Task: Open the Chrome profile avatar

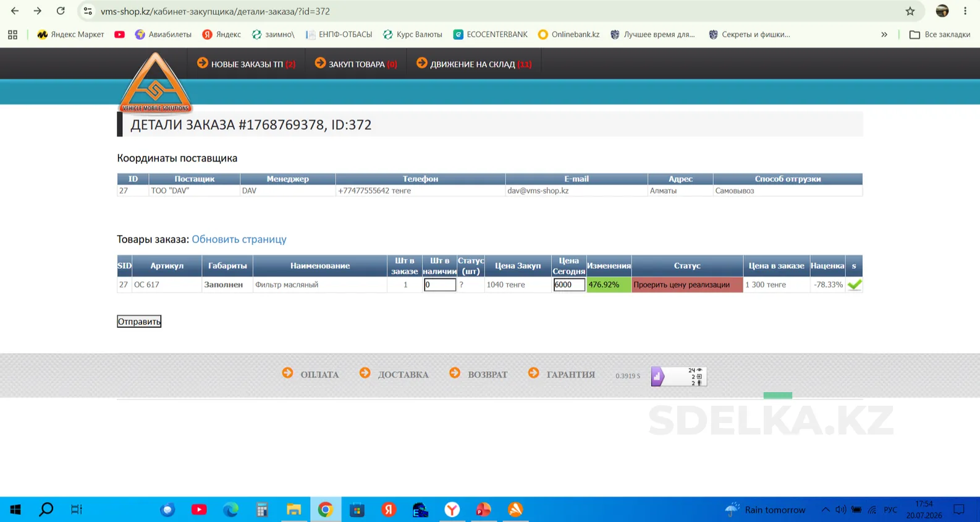Action: (x=942, y=11)
